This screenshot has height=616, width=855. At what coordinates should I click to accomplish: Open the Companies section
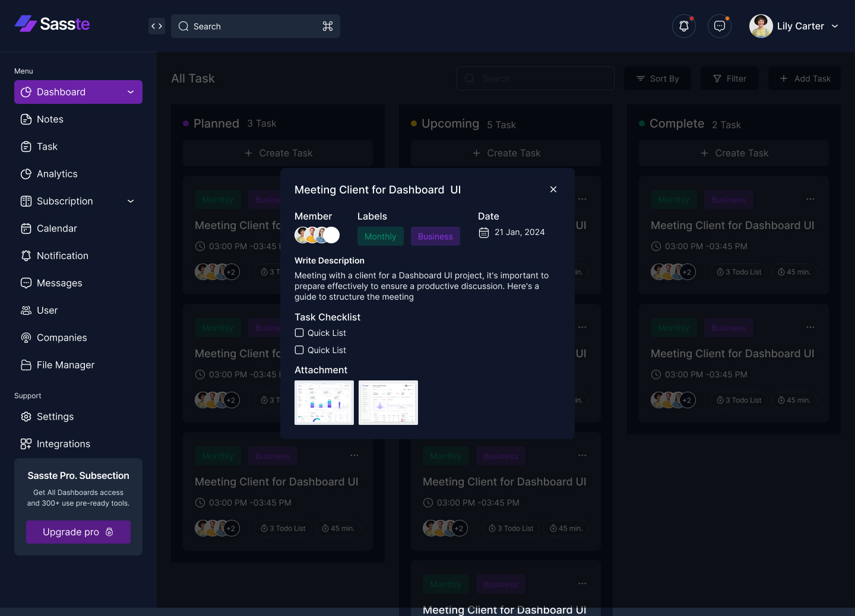pyautogui.click(x=62, y=338)
